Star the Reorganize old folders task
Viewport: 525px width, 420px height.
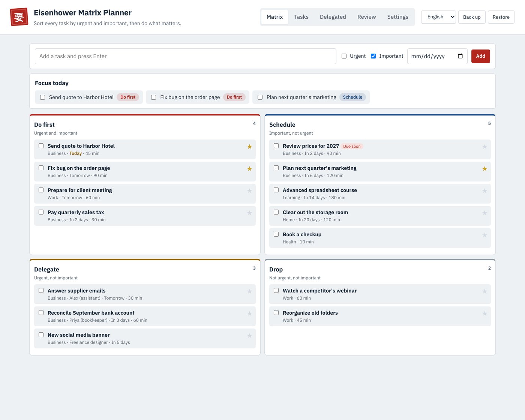pos(484,313)
